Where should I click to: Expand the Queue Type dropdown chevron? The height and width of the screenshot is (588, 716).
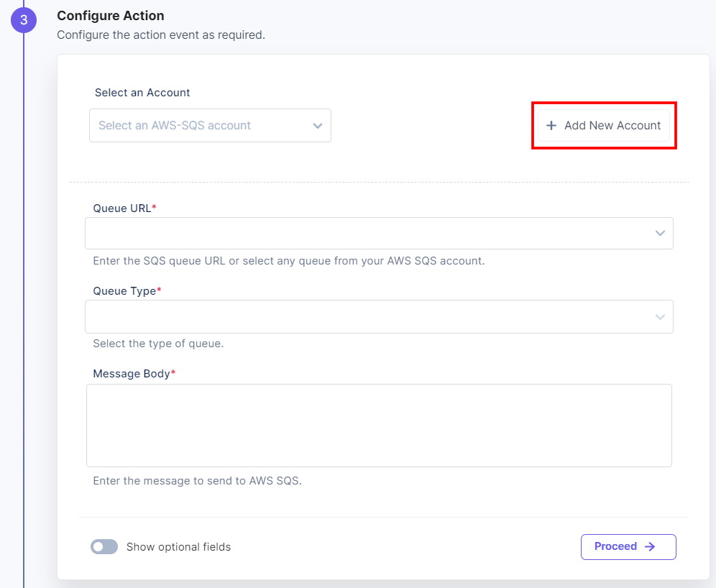click(660, 317)
